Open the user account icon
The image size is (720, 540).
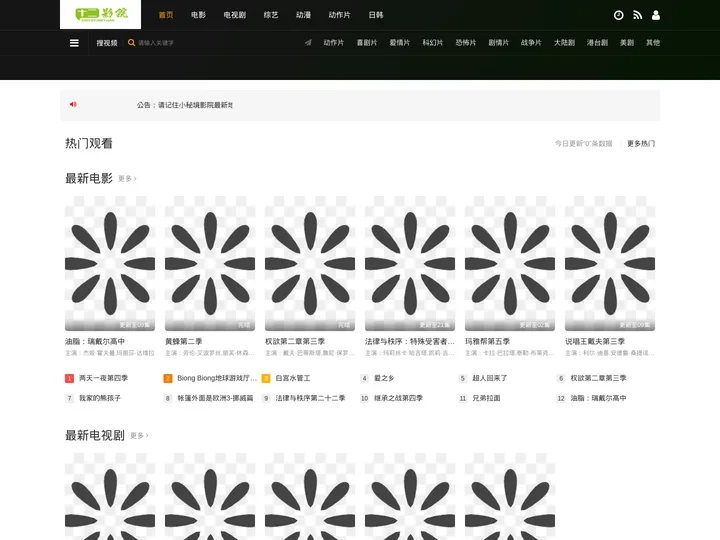(656, 15)
